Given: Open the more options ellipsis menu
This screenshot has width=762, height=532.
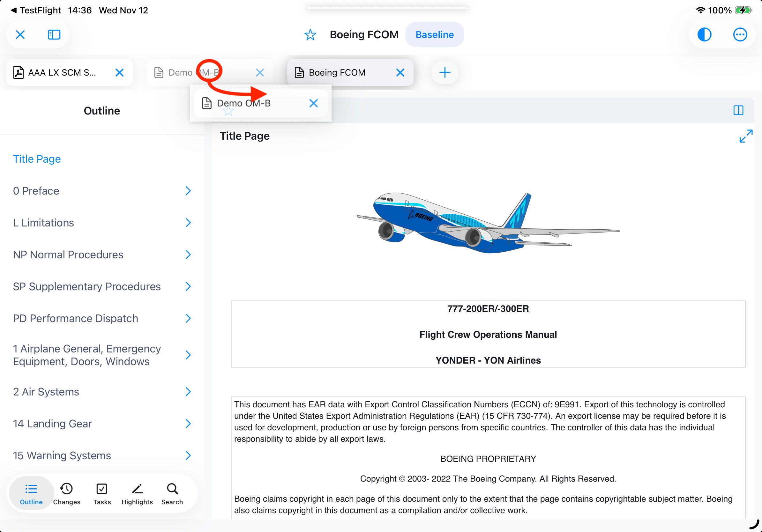Looking at the screenshot, I should [x=739, y=34].
